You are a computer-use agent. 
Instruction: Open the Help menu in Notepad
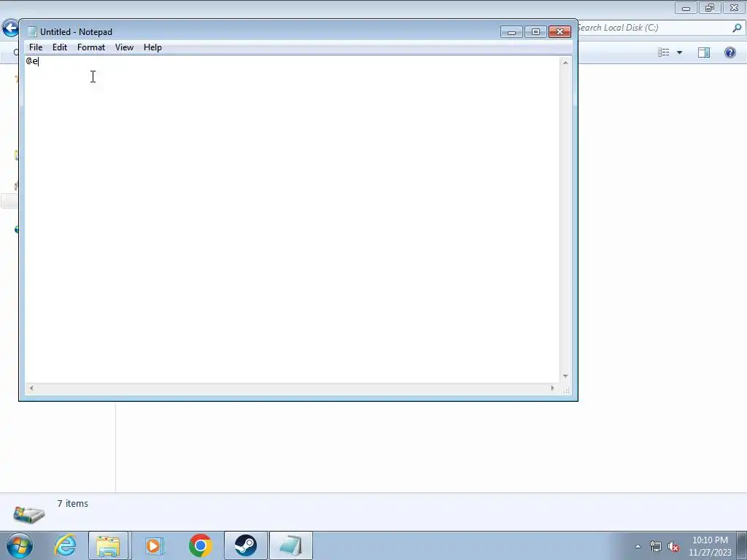[x=153, y=47]
